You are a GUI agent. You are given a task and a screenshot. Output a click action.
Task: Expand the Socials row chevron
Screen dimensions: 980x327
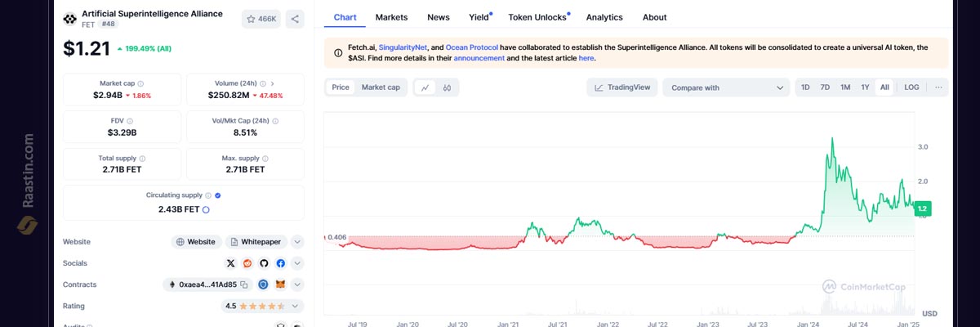click(x=297, y=263)
